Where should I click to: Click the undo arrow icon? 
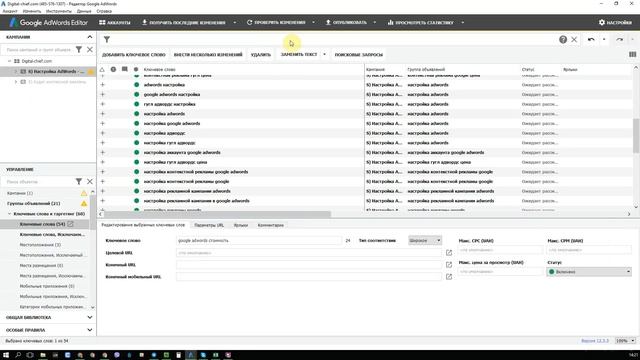tap(591, 40)
